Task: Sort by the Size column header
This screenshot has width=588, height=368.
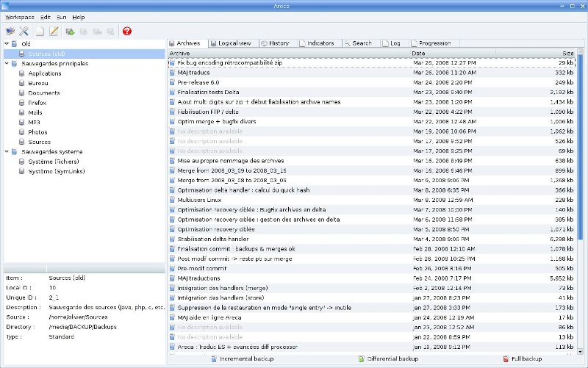Action: point(536,53)
